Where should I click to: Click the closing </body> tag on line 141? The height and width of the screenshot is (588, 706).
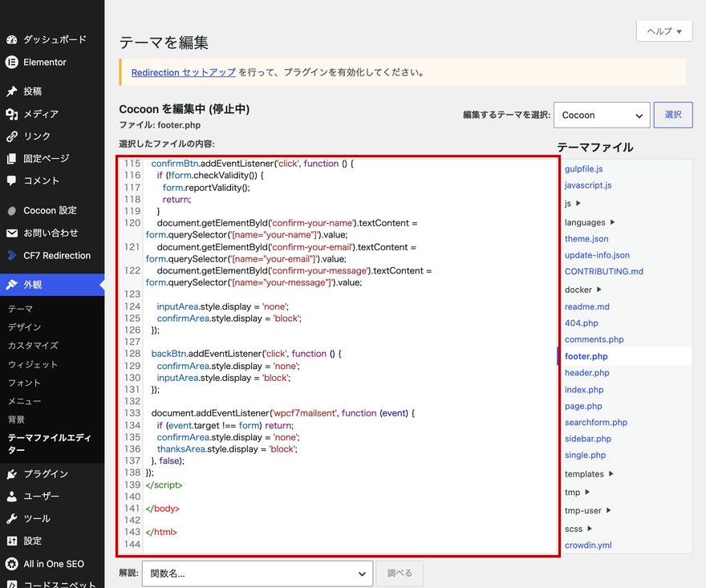(x=163, y=509)
